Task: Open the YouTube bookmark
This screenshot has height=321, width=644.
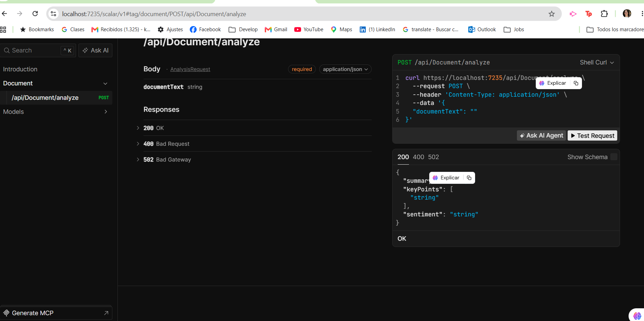Action: click(309, 29)
